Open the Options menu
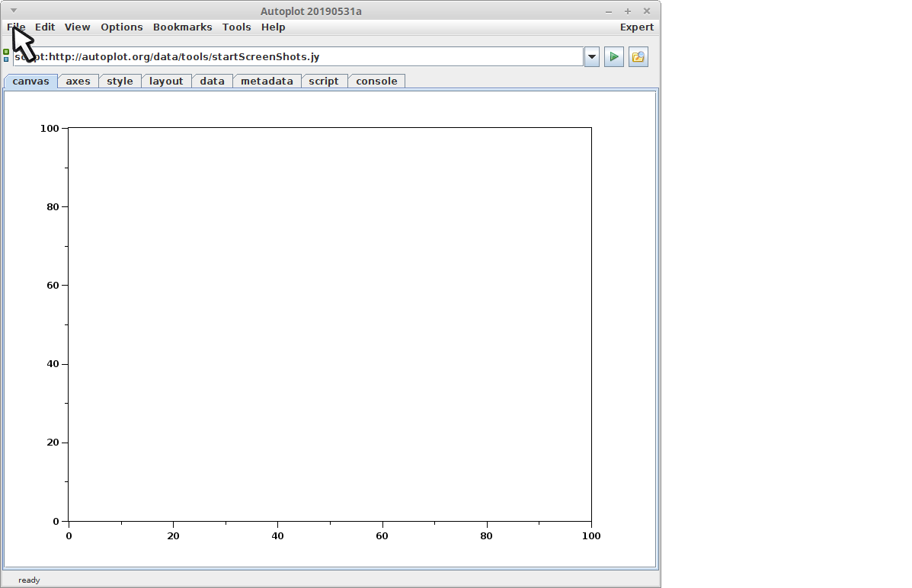Image resolution: width=912 pixels, height=588 pixels. pyautogui.click(x=121, y=27)
